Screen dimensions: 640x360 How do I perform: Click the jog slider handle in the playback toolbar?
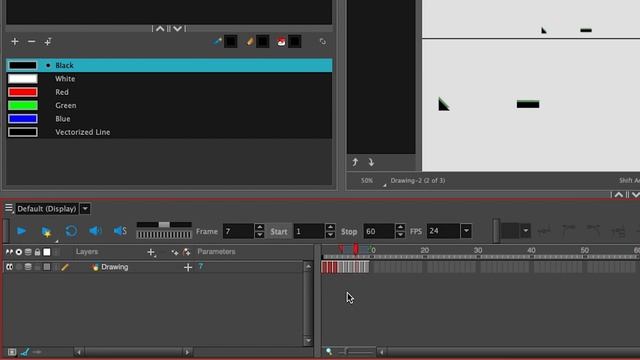tap(164, 224)
